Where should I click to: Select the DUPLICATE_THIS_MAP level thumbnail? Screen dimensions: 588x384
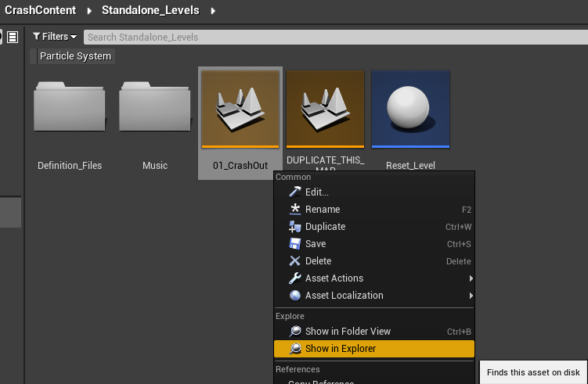[x=326, y=109]
